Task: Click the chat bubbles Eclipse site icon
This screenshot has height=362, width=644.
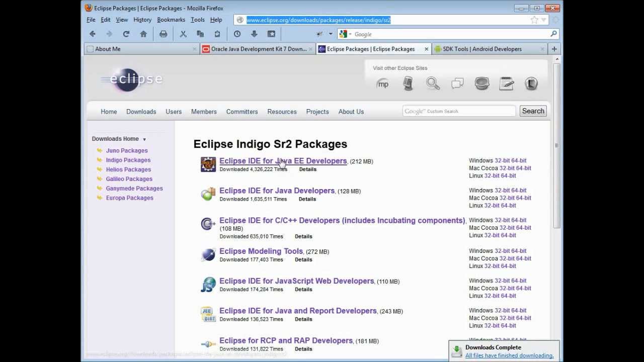Action: click(457, 84)
